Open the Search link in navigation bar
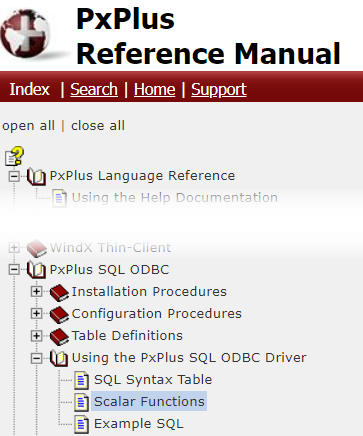 coord(94,89)
